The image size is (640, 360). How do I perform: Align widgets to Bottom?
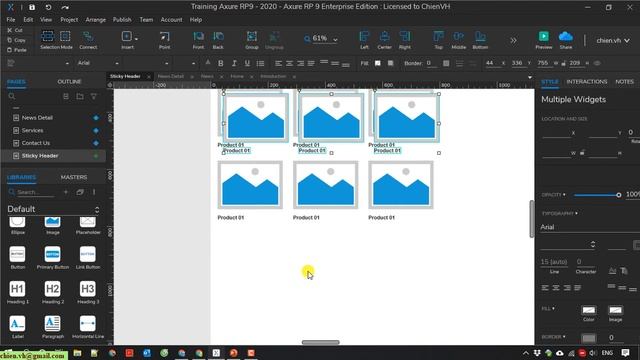(x=480, y=40)
